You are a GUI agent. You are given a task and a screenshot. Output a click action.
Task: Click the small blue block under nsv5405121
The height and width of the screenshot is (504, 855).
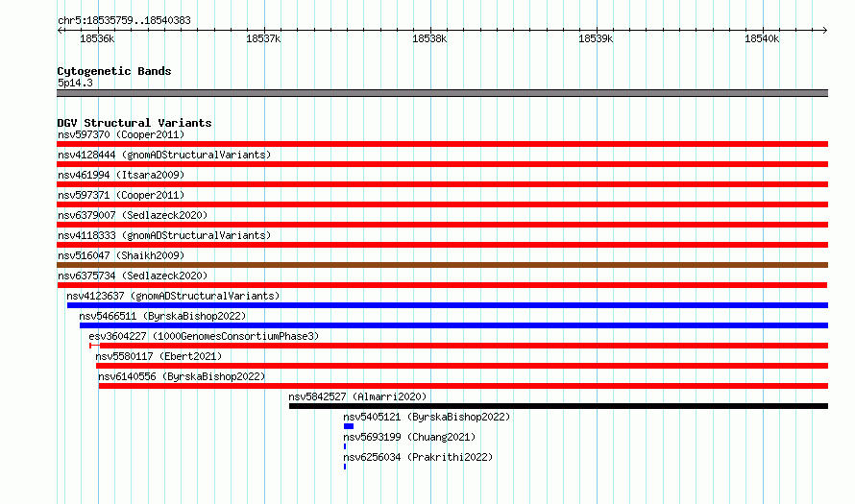[x=349, y=426]
